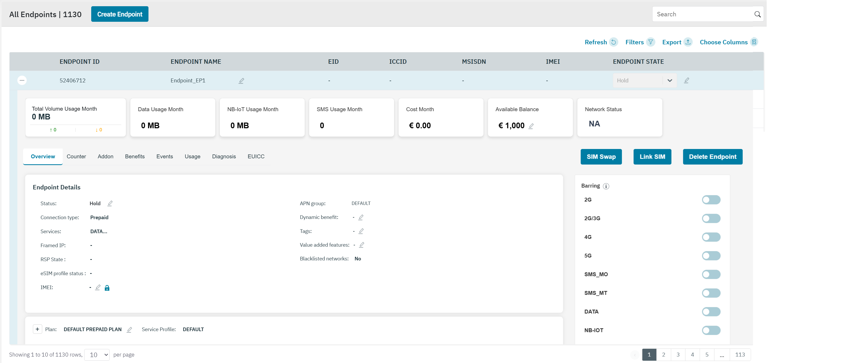Click the IMEI lock icon
The image size is (868, 363).
click(x=107, y=288)
